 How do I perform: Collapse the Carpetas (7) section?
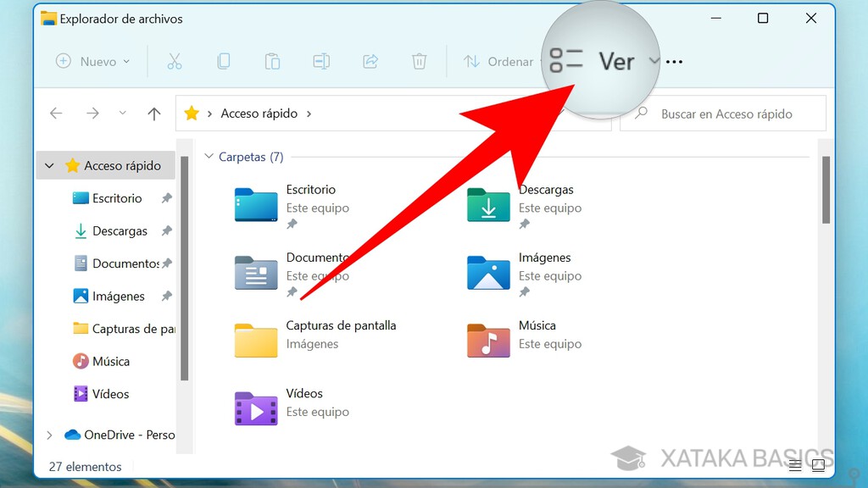pos(209,157)
